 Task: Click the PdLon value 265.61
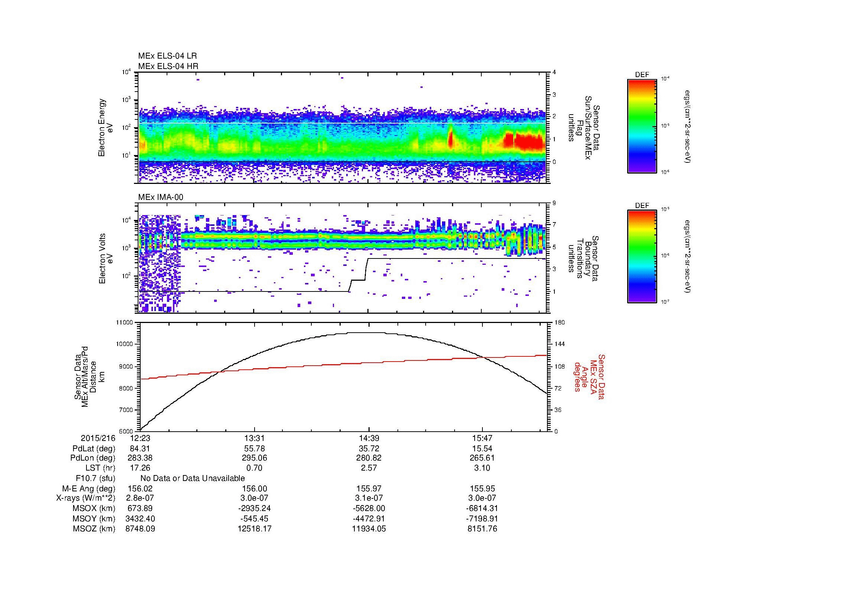482,458
